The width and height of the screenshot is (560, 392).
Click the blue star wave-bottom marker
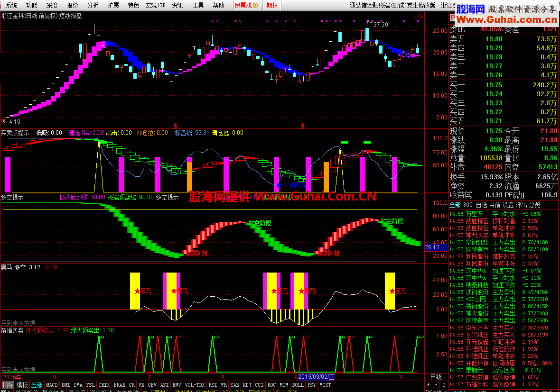click(x=278, y=185)
